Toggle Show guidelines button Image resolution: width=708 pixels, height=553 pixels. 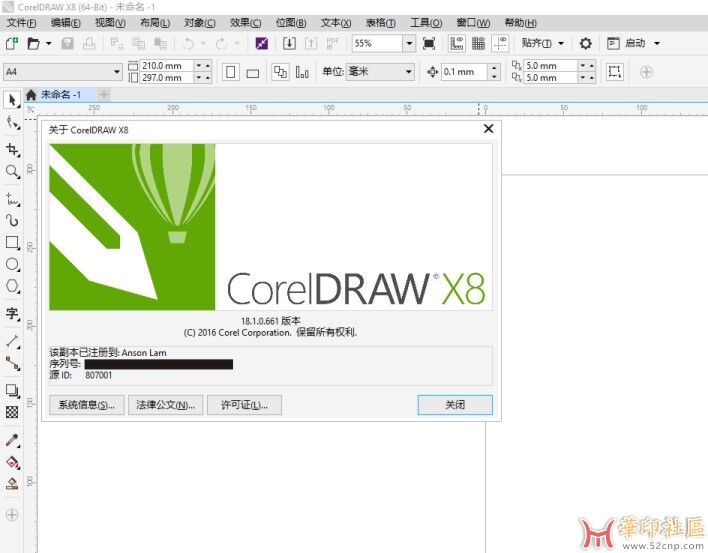[500, 43]
